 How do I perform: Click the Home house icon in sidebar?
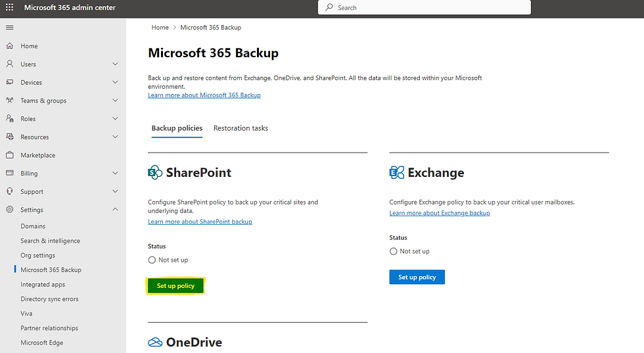click(x=9, y=46)
